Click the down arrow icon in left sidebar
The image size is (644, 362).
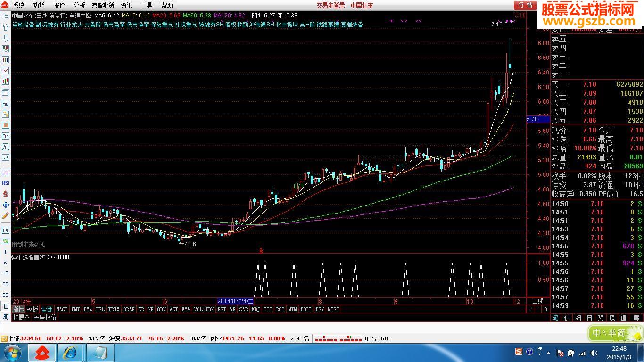(x=6, y=38)
